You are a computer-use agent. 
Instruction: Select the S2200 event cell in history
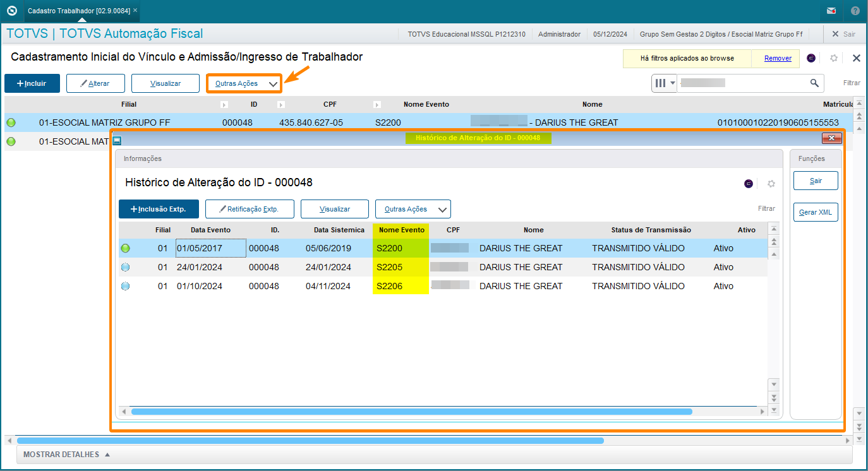(401, 248)
